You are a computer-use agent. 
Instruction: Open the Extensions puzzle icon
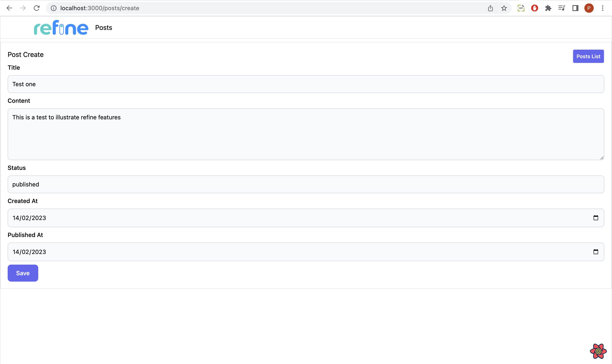coord(548,8)
